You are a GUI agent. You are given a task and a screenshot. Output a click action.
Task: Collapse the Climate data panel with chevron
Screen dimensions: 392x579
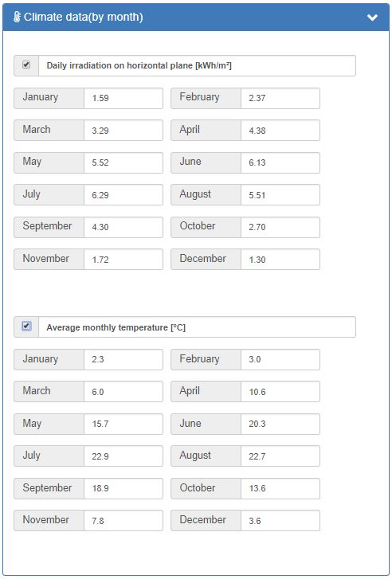(x=372, y=18)
